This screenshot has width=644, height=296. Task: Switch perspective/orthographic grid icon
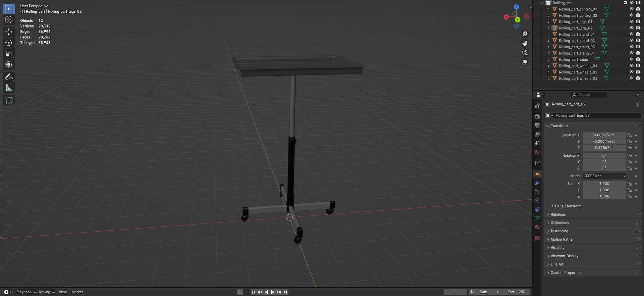click(525, 62)
